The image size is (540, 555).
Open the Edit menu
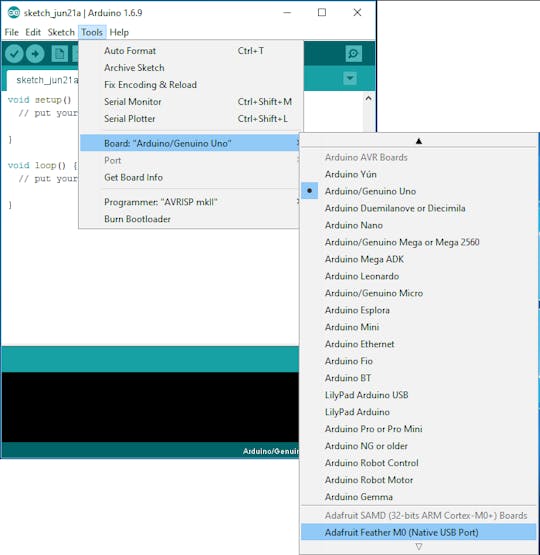[33, 32]
